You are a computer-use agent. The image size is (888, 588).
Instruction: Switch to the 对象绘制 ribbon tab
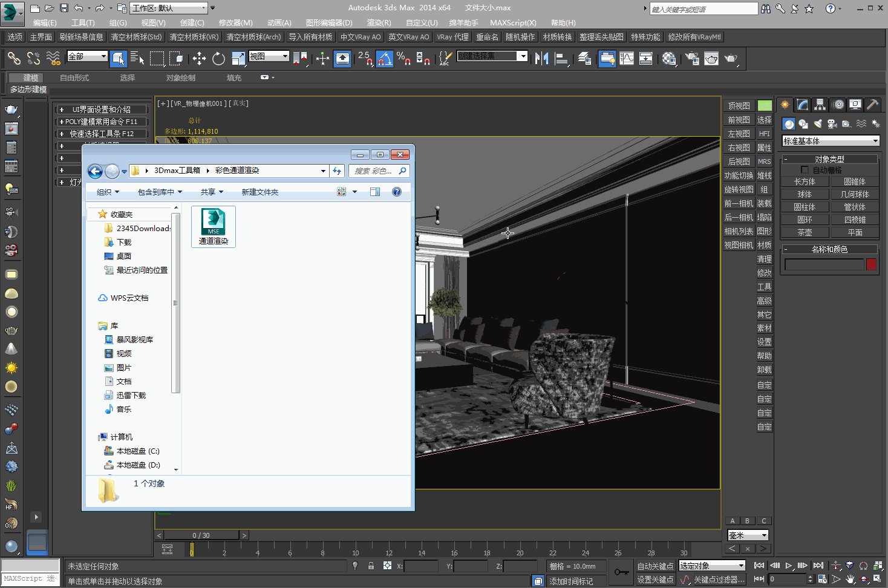[x=181, y=78]
